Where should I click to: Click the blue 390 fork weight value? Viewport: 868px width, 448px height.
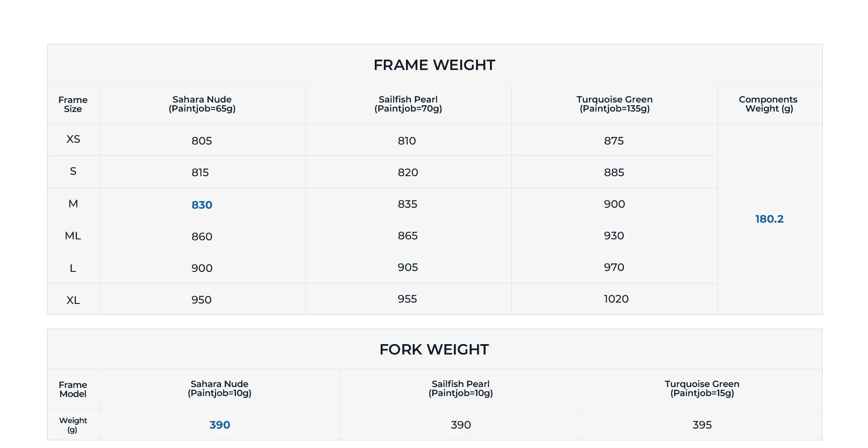220,425
